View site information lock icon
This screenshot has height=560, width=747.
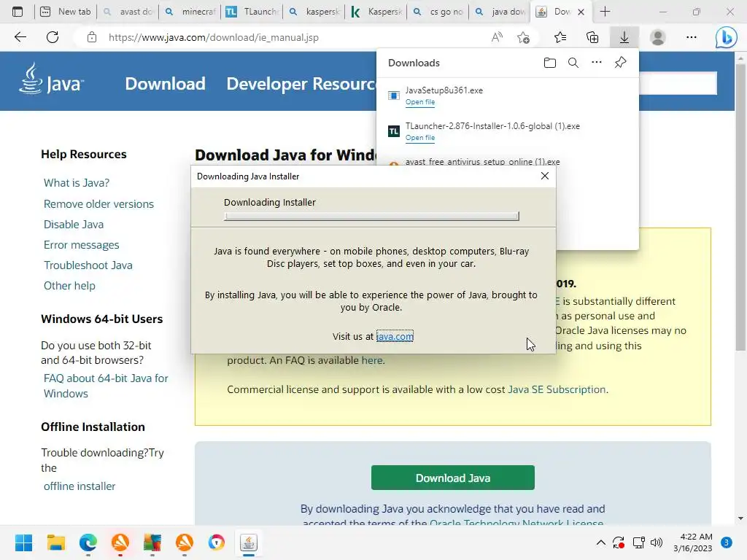pyautogui.click(x=92, y=37)
